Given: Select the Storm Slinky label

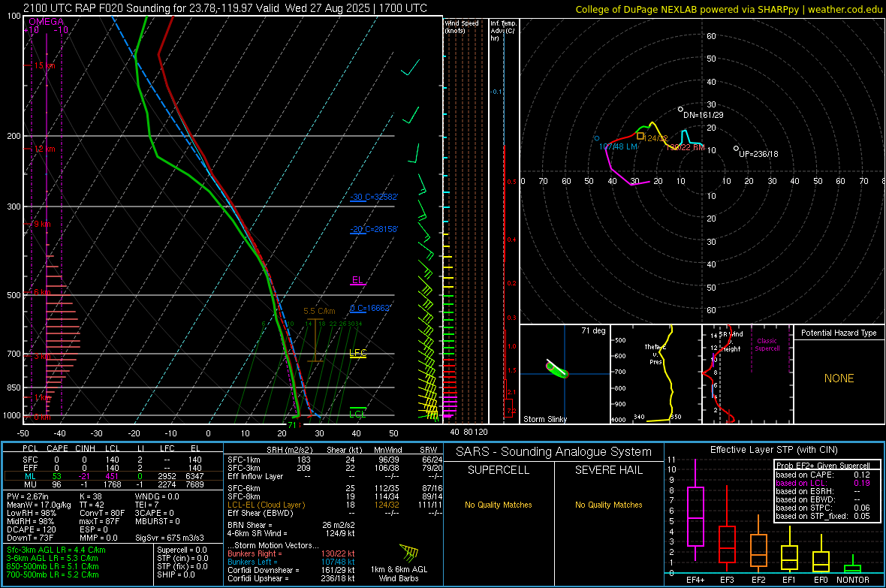Looking at the screenshot, I should click(x=544, y=419).
